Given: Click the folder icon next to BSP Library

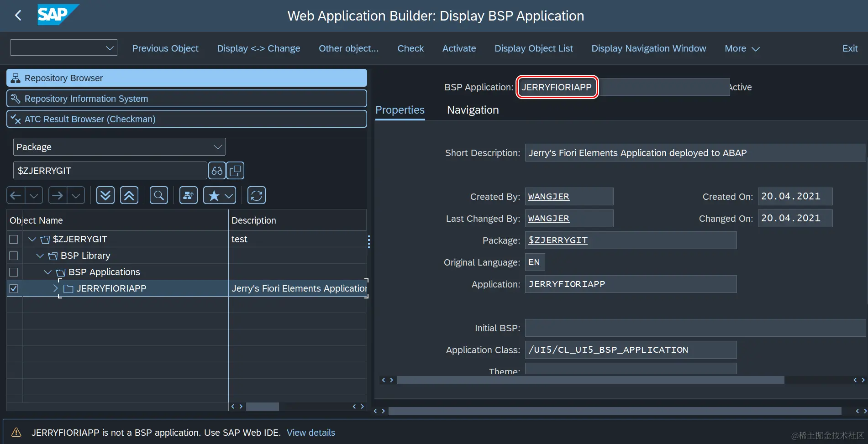Looking at the screenshot, I should pos(53,256).
